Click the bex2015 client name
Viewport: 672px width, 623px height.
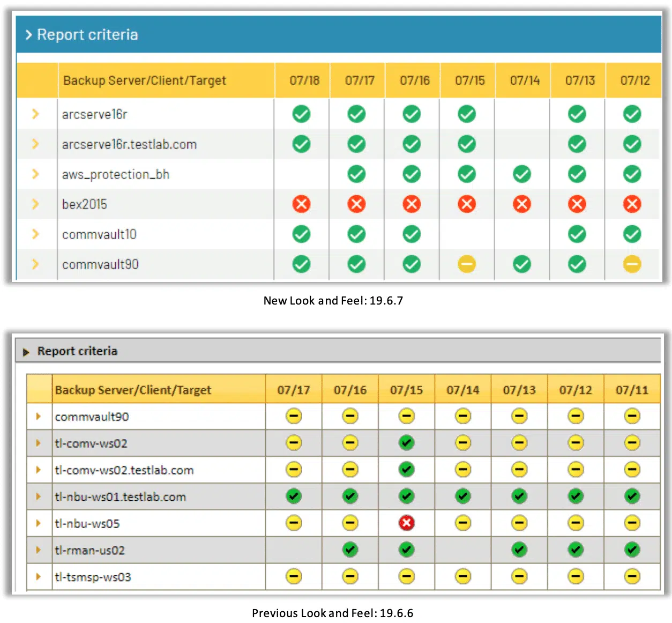pyautogui.click(x=85, y=204)
